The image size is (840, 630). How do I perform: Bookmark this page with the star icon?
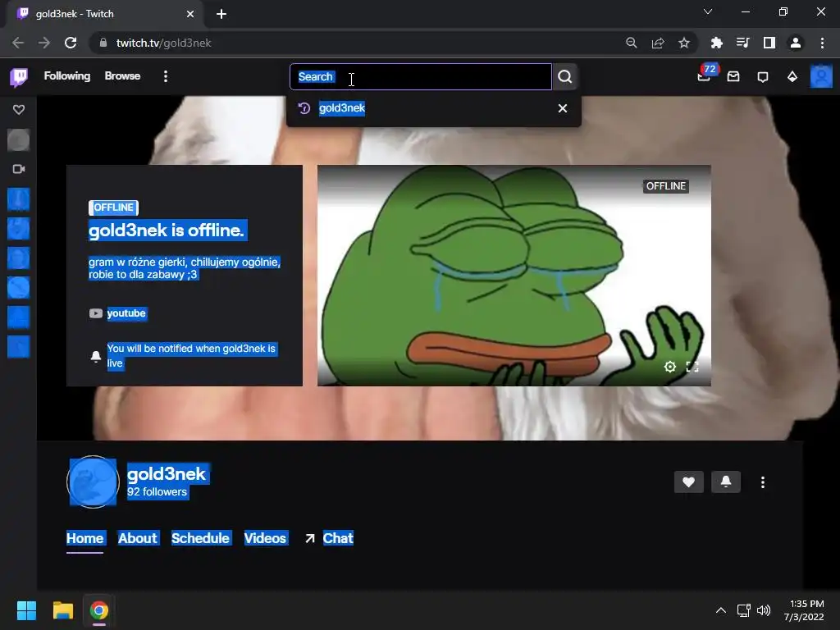click(684, 43)
